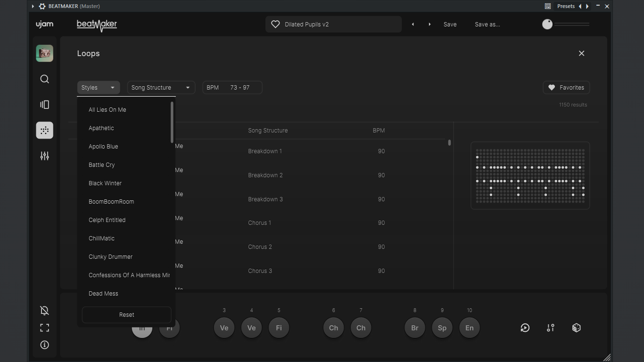Click Save preset button
Image resolution: width=644 pixels, height=362 pixels.
tap(450, 25)
